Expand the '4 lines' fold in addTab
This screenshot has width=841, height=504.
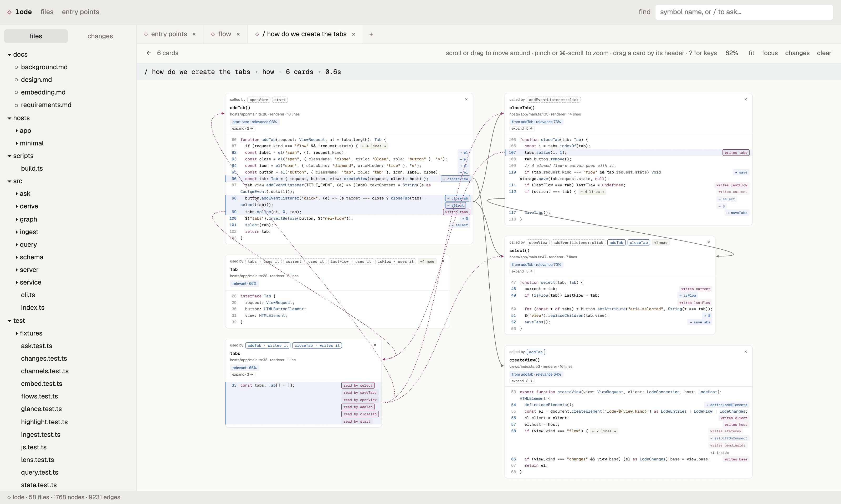(x=374, y=146)
